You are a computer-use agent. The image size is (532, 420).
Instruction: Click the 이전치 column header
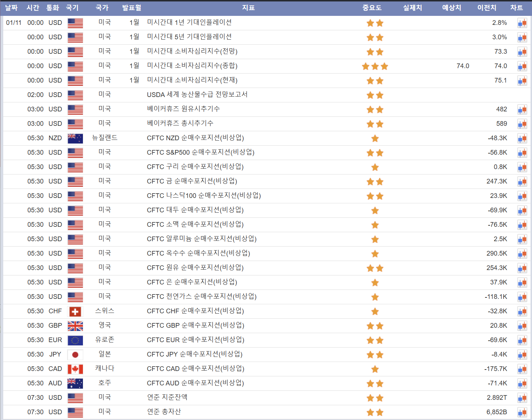point(487,8)
